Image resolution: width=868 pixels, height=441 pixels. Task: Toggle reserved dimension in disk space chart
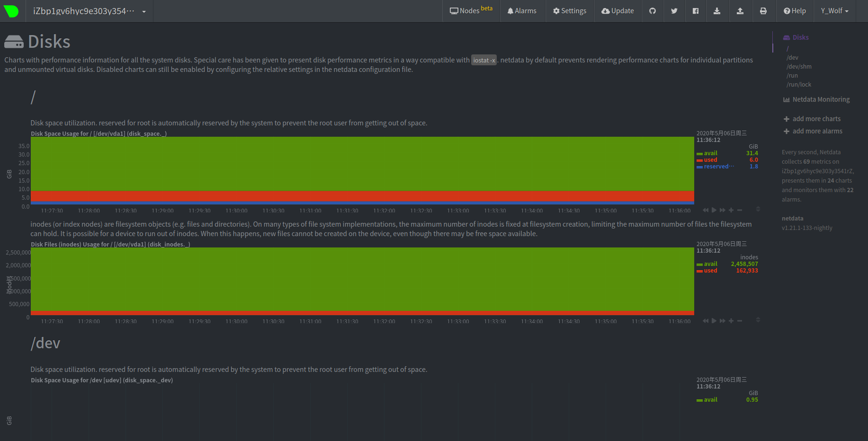[x=716, y=167]
